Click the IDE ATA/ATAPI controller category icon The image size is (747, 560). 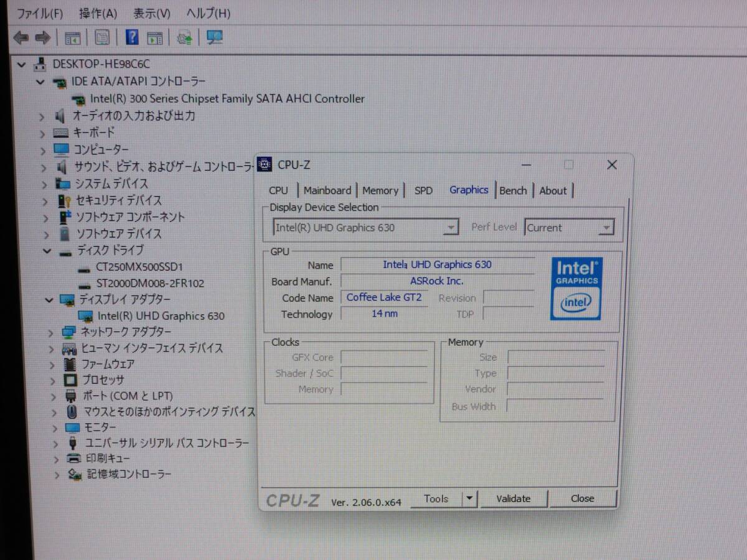60,82
